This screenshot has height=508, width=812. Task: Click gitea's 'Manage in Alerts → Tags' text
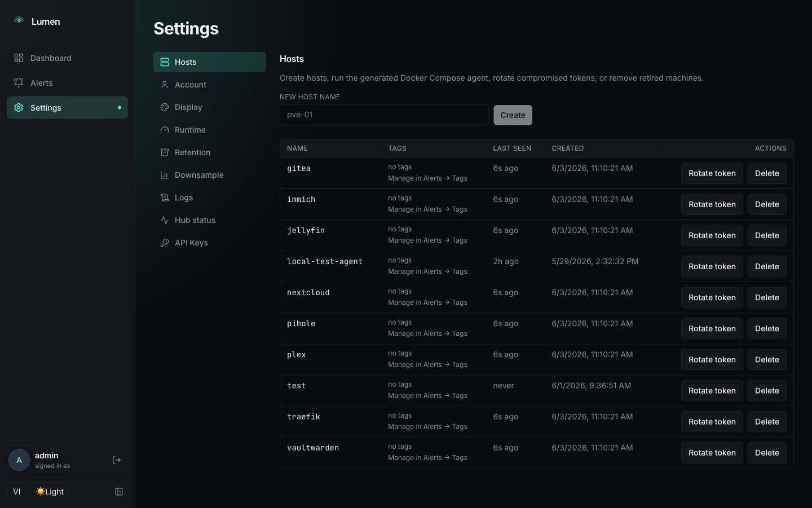(x=427, y=178)
